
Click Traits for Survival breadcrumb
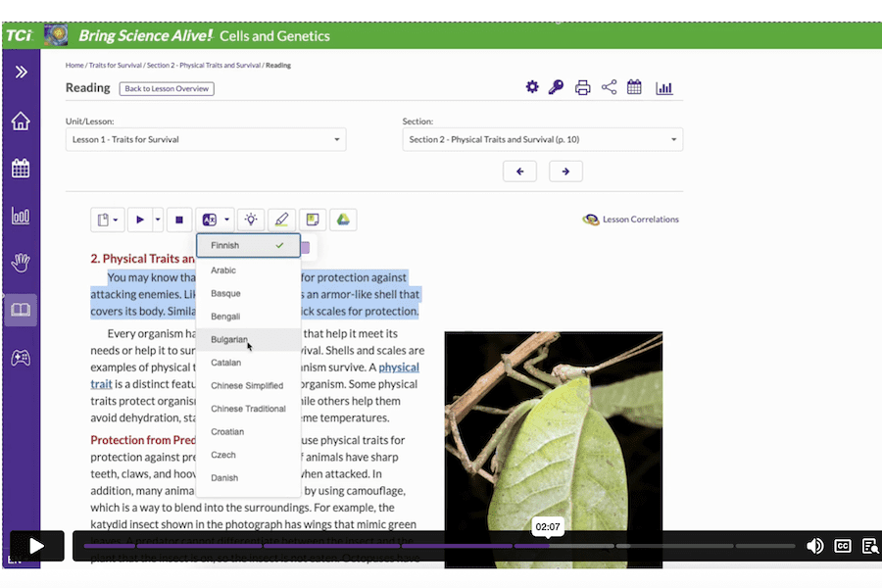[116, 66]
